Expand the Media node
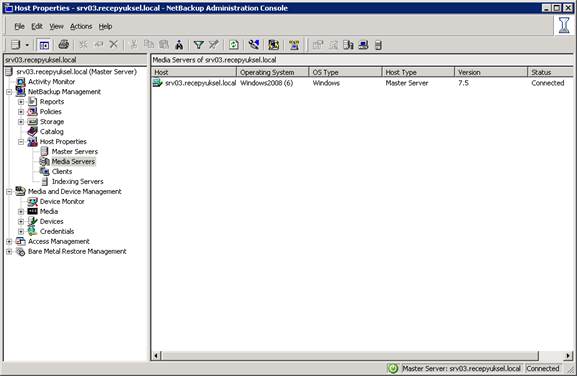The image size is (577, 376). coord(21,211)
